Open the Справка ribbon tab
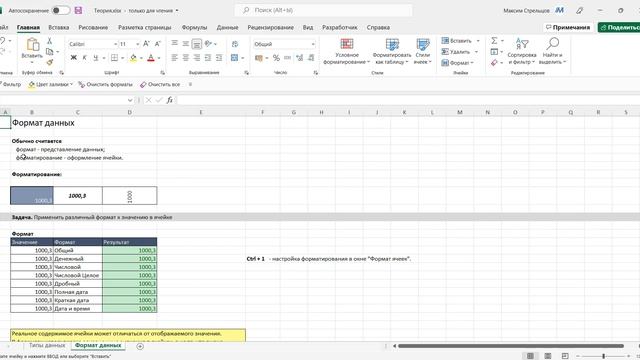This screenshot has width=640, height=360. click(x=378, y=27)
